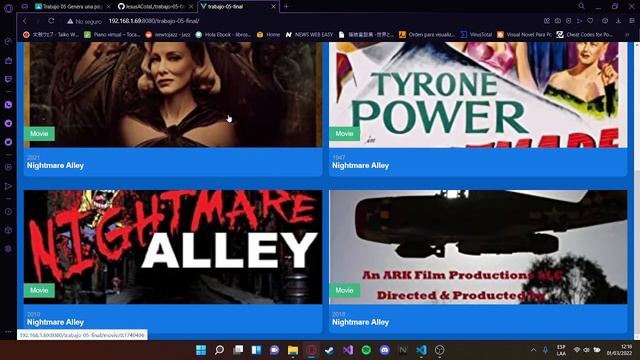Open Spotify from the taskbar
Image resolution: width=640 pixels, height=360 pixels.
click(x=366, y=350)
